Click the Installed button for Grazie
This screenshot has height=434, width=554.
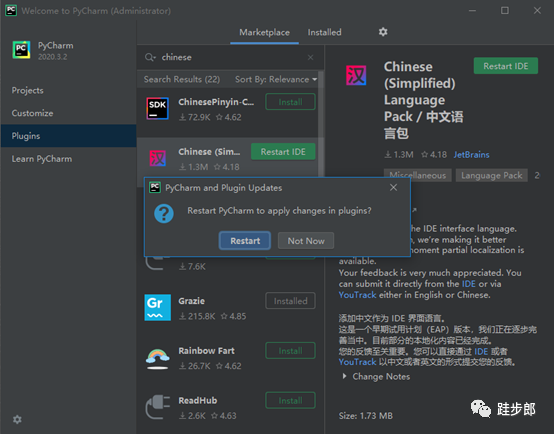coord(290,301)
